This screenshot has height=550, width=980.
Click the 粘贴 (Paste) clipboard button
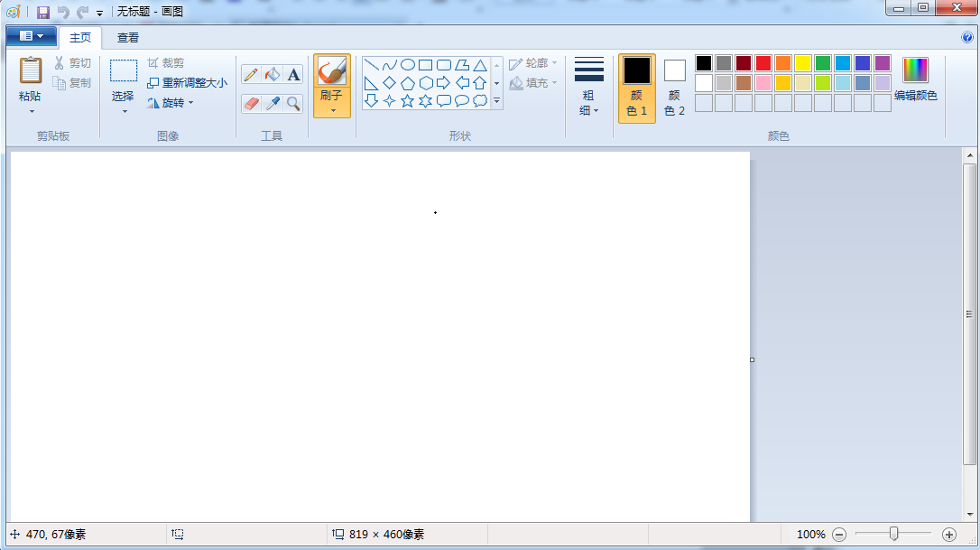coord(30,79)
